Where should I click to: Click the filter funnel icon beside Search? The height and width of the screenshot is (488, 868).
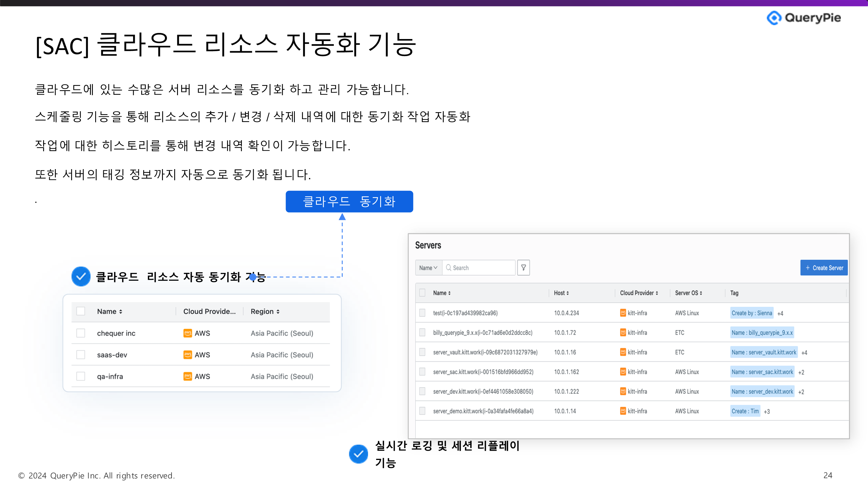click(523, 267)
